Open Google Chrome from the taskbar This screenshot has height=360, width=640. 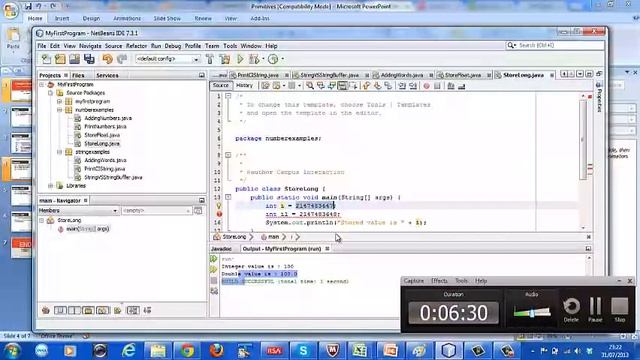187,350
